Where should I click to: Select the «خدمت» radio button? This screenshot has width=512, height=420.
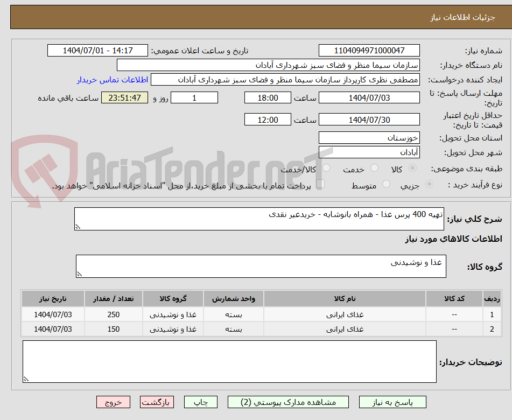pyautogui.click(x=375, y=168)
